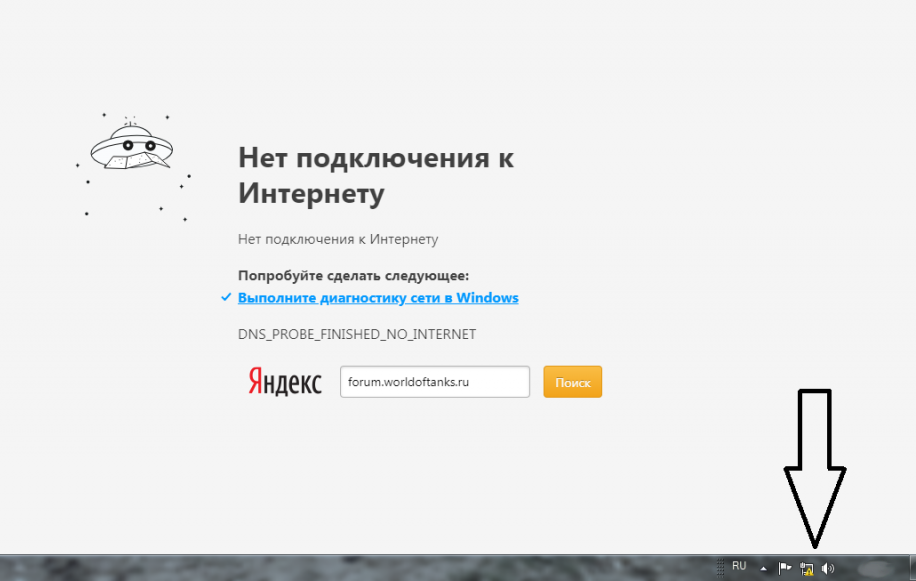Click the Яндекс logo next to search
The height and width of the screenshot is (581, 916).
(284, 382)
